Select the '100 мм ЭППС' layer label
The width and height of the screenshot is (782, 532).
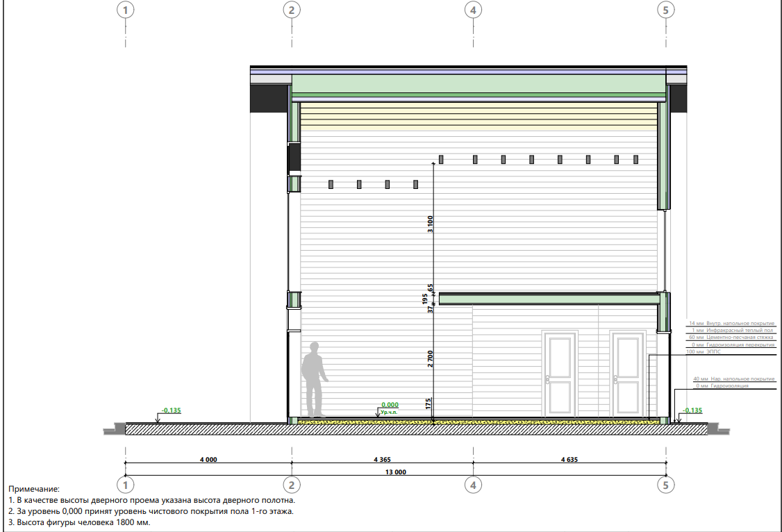pyautogui.click(x=704, y=352)
